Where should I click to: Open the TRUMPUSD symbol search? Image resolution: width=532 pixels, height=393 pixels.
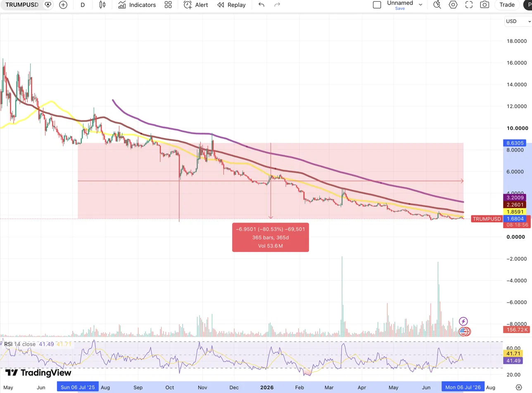(22, 5)
